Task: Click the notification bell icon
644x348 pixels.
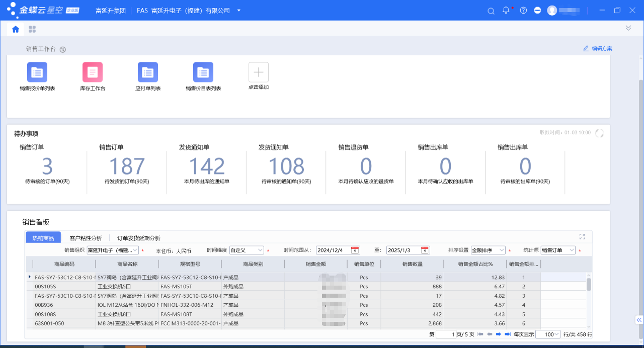Action: 506,11
